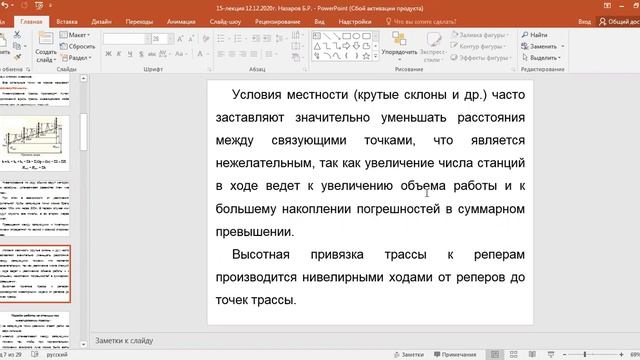Click the decrease font size icon
This screenshot has width=640, height=360.
[191, 39]
